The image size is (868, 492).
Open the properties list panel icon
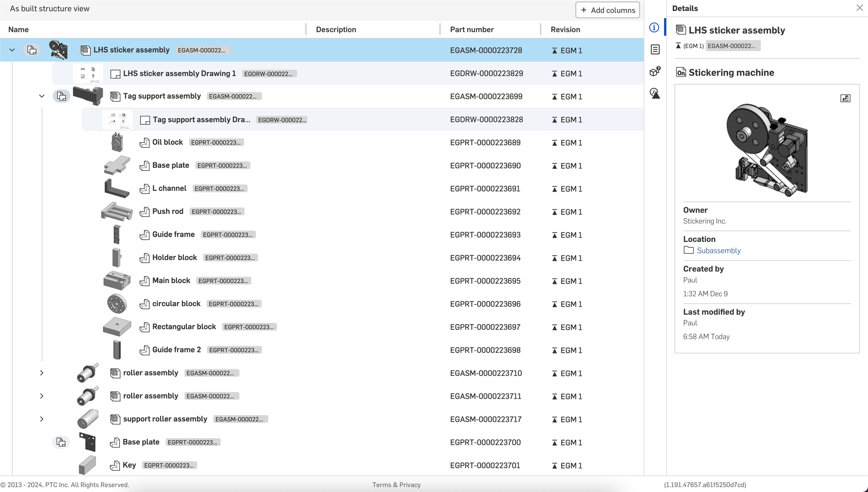click(x=655, y=49)
